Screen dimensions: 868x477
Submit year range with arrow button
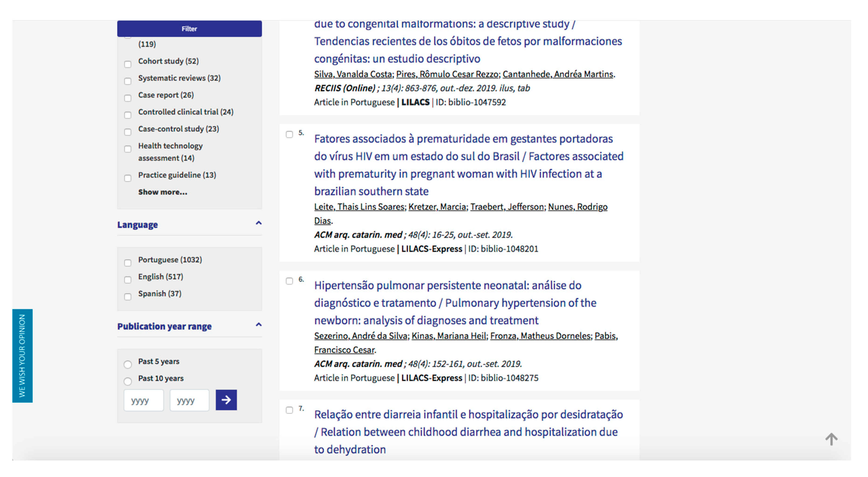(x=226, y=400)
